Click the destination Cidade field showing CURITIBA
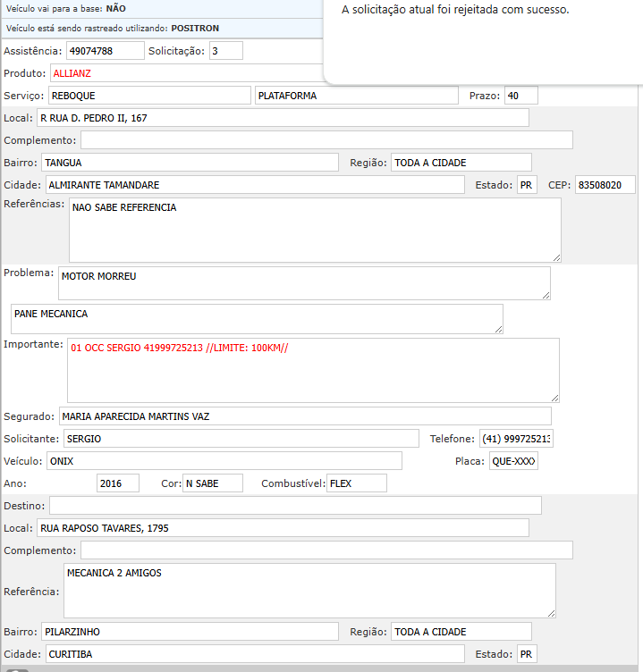This screenshot has width=643, height=672. tap(254, 654)
